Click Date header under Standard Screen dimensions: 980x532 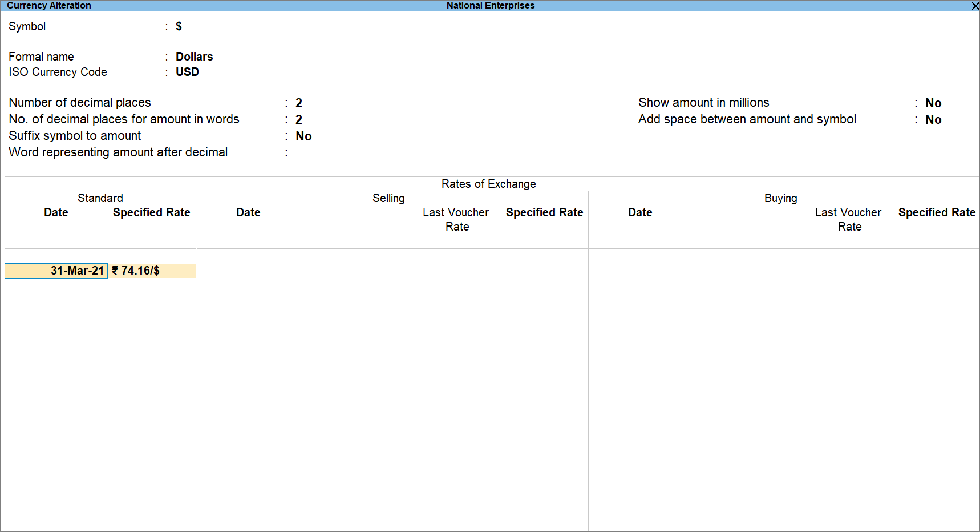point(56,212)
